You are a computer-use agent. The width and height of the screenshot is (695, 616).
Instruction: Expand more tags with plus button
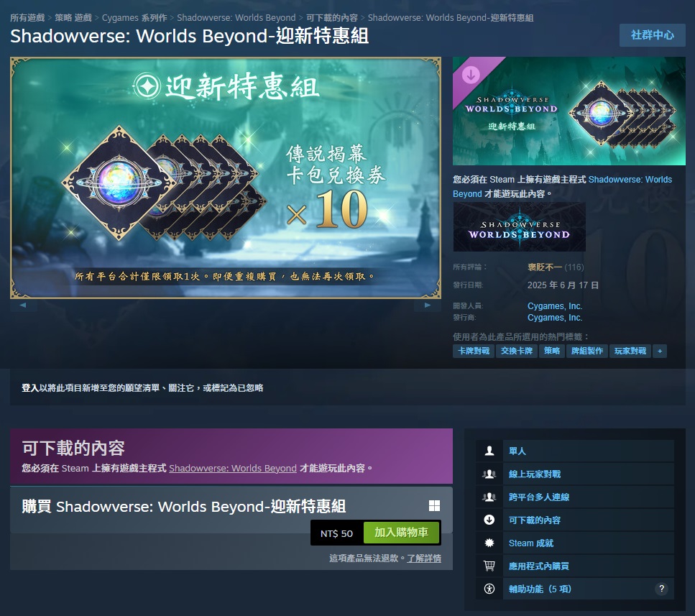(660, 351)
